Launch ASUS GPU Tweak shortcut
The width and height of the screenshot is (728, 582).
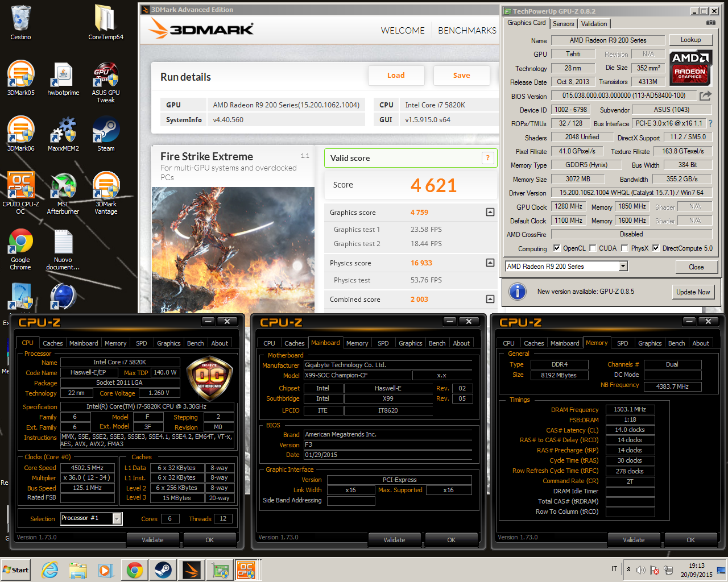point(106,82)
